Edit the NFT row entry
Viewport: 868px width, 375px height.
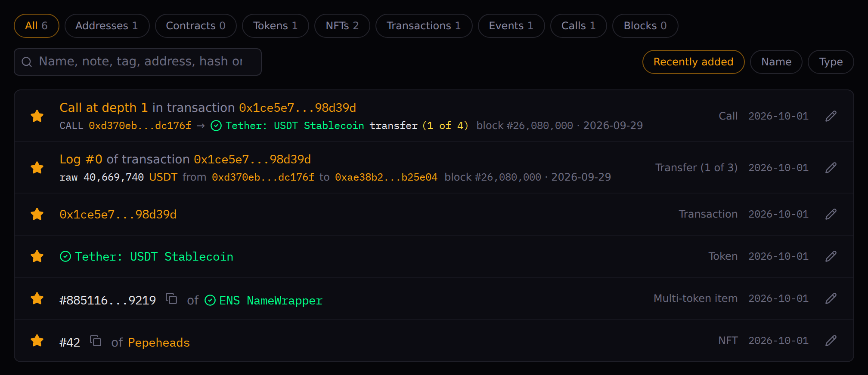[x=831, y=341]
